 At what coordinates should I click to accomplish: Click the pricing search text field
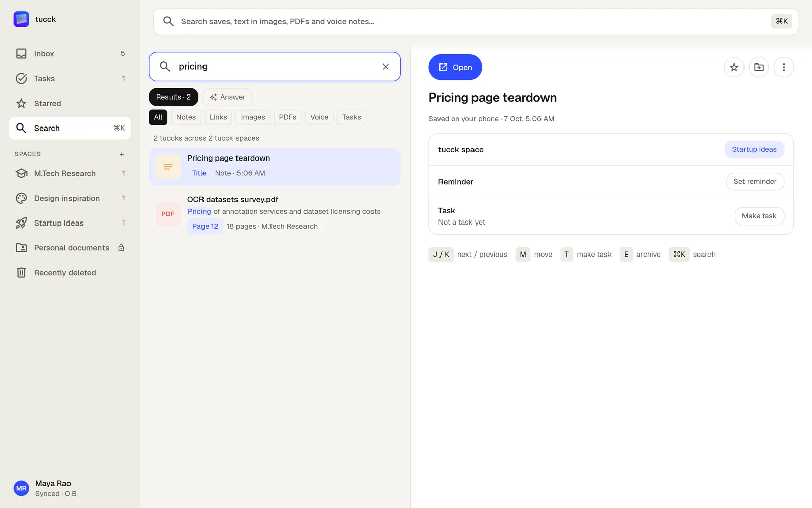(275, 67)
